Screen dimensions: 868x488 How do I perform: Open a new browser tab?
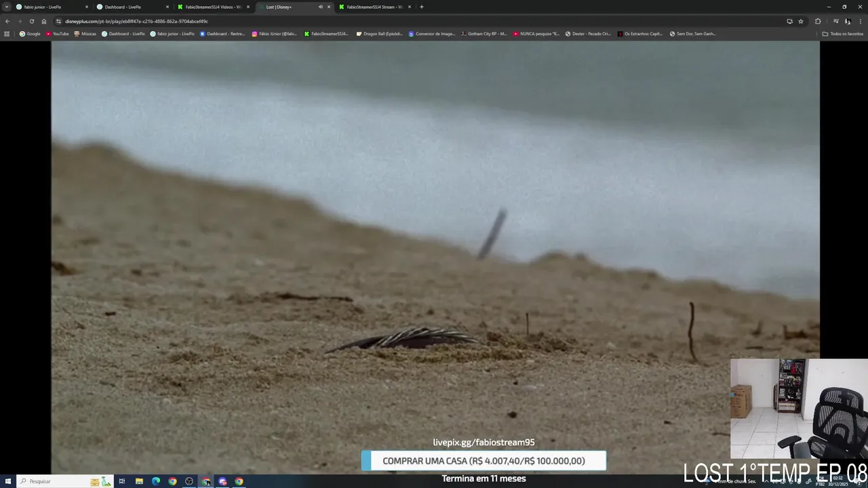coord(422,7)
